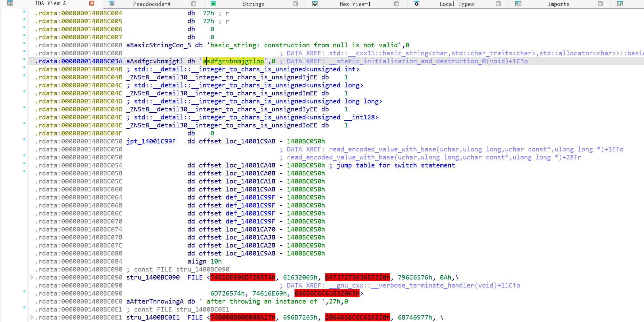Screen dimensions: 644x322
Task: Click the Imports tab icon
Action: coord(518,4)
